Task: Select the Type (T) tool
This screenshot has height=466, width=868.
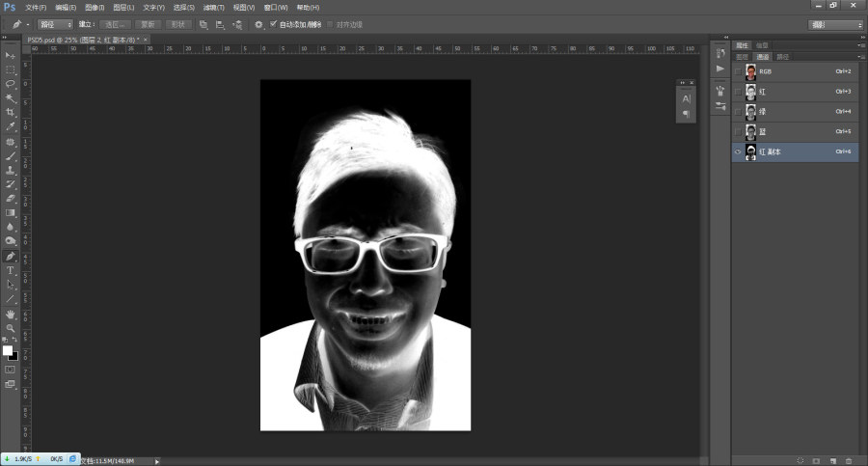Action: click(11, 270)
